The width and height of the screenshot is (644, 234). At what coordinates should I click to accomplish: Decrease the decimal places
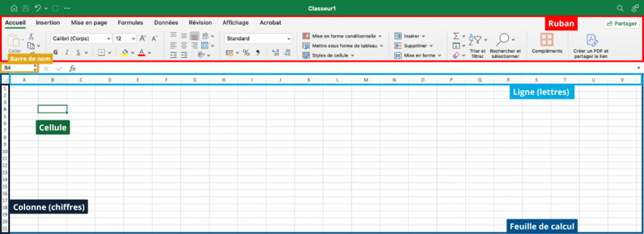pyautogui.click(x=287, y=53)
